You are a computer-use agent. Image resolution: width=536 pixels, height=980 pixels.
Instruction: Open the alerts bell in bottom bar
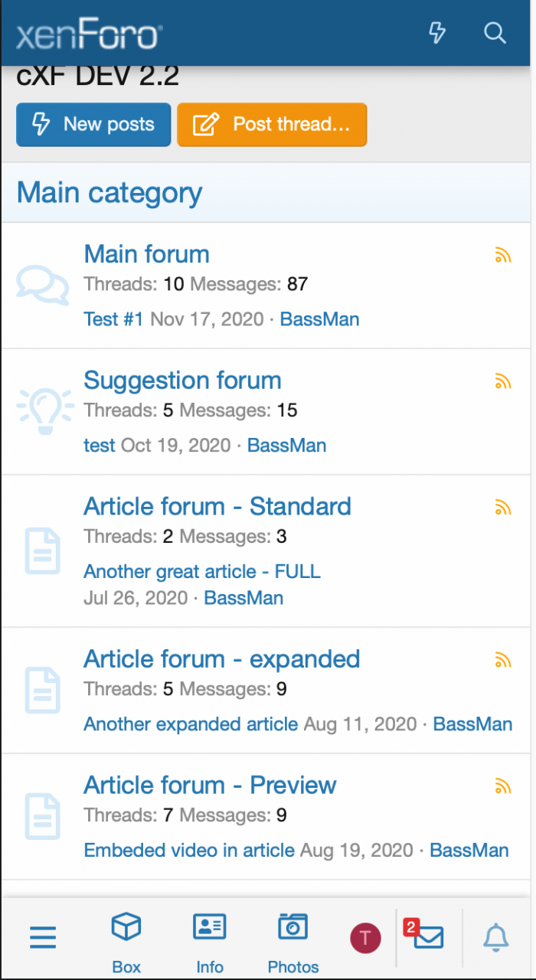pyautogui.click(x=496, y=937)
